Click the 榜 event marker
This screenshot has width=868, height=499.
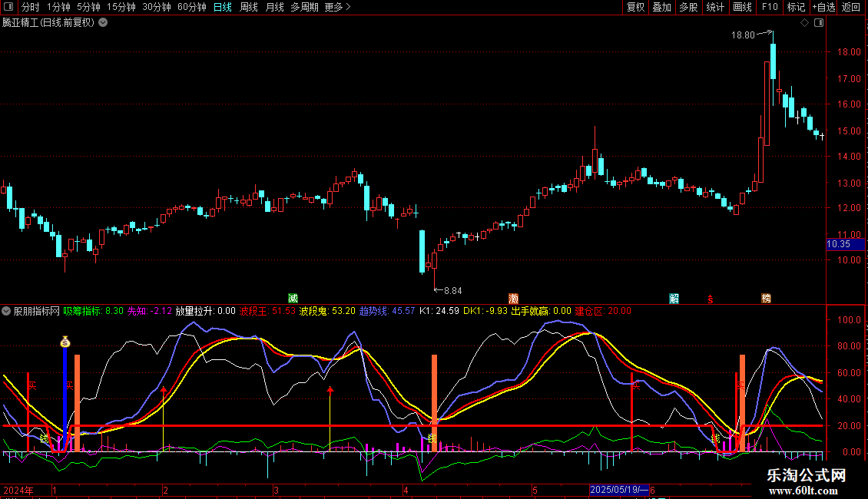pyautogui.click(x=766, y=299)
